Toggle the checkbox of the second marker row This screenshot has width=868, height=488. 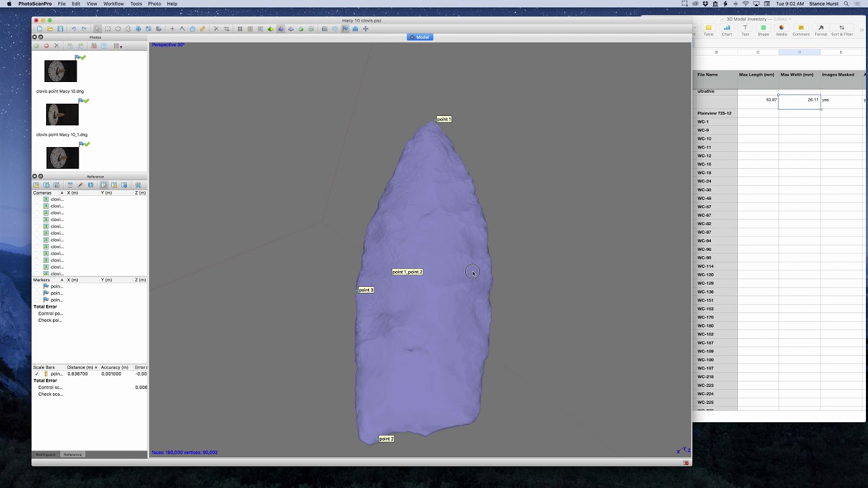[37, 293]
